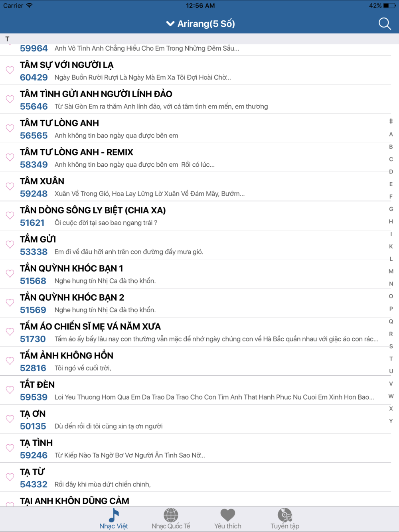Open the Yêu thích favorites tab

[228, 519]
